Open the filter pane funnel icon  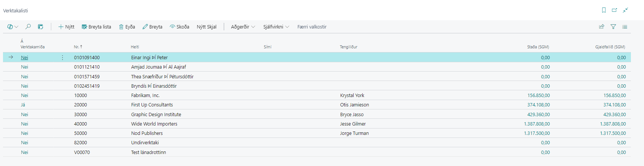(613, 27)
